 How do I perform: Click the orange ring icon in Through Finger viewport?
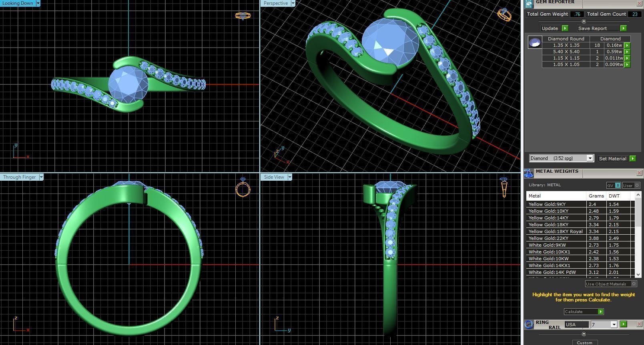click(243, 187)
